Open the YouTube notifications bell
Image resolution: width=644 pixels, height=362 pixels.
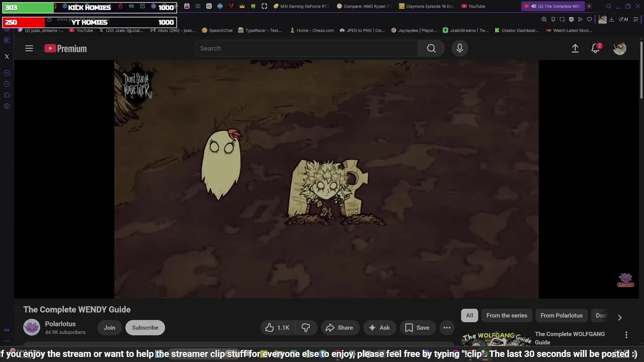[596, 48]
